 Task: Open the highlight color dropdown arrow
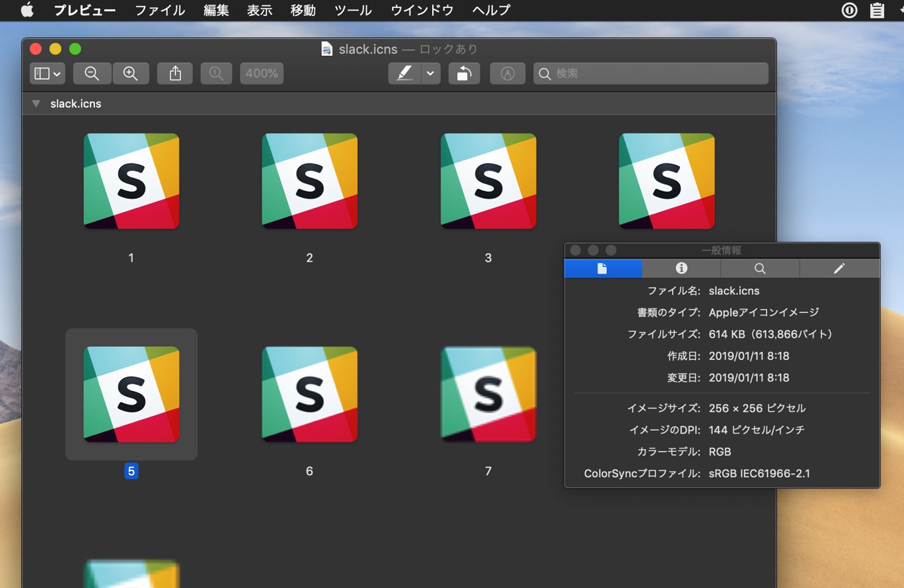pyautogui.click(x=430, y=74)
